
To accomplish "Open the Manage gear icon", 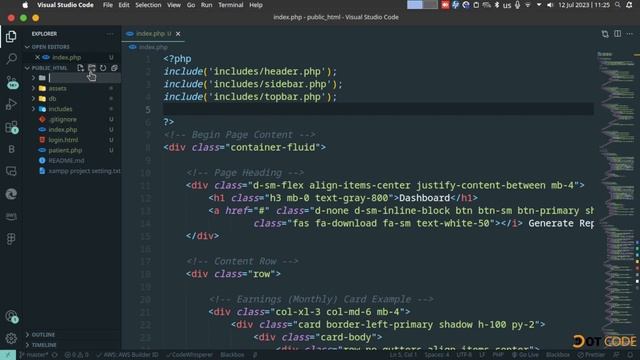I will [11, 338].
